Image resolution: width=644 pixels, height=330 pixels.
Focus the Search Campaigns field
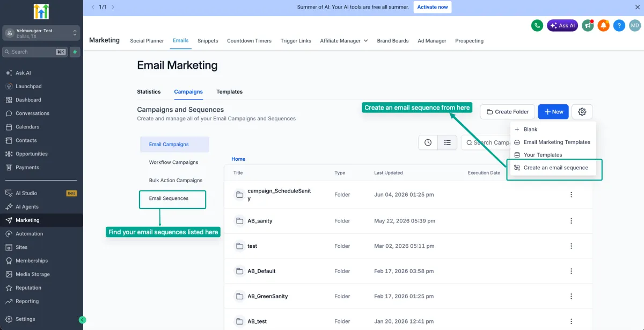click(486, 142)
